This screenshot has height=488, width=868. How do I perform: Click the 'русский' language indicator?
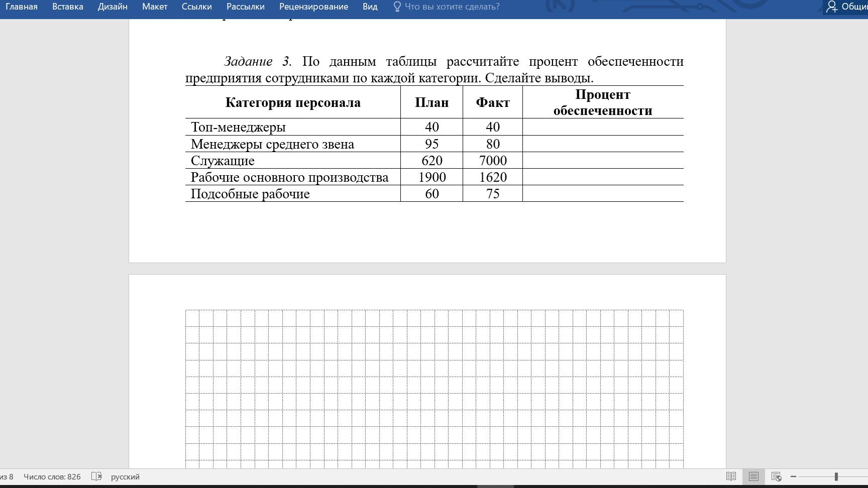click(x=125, y=477)
